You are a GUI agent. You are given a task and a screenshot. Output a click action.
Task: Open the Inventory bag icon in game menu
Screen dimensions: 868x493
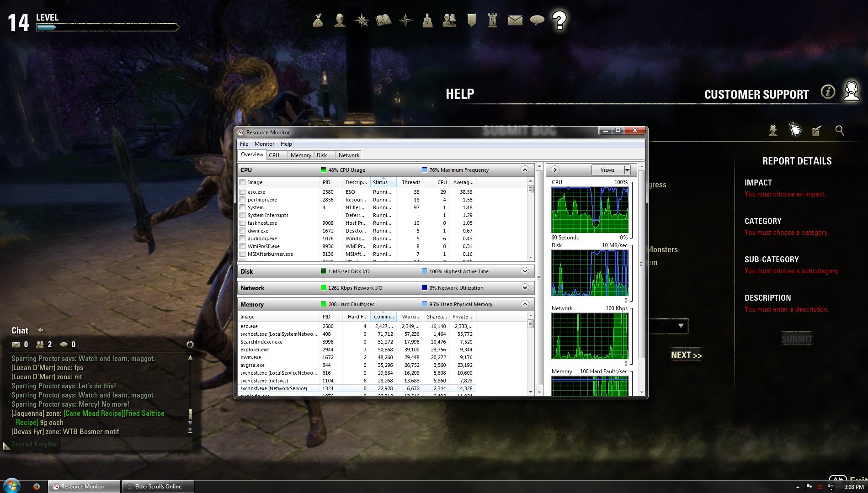point(318,20)
